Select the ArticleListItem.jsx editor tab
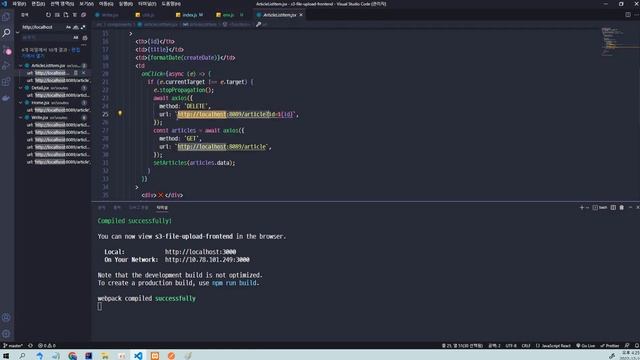This screenshot has height=360, width=640. pyautogui.click(x=280, y=15)
